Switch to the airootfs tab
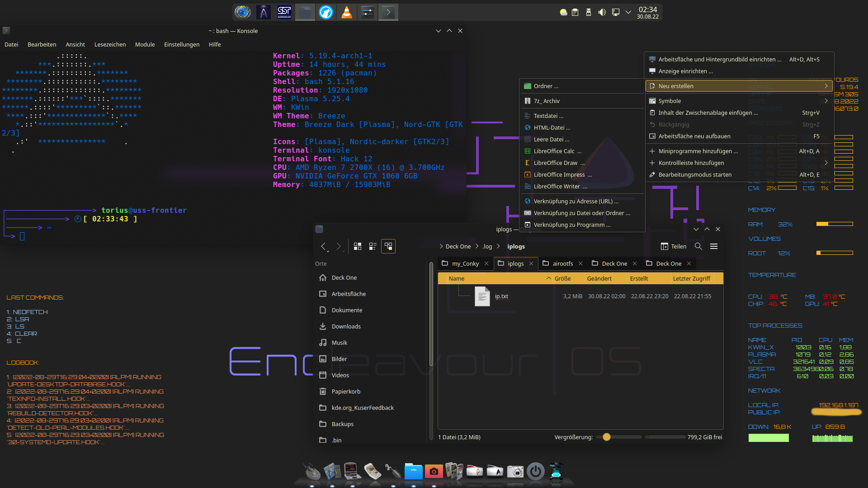The width and height of the screenshot is (868, 488). coord(562,263)
